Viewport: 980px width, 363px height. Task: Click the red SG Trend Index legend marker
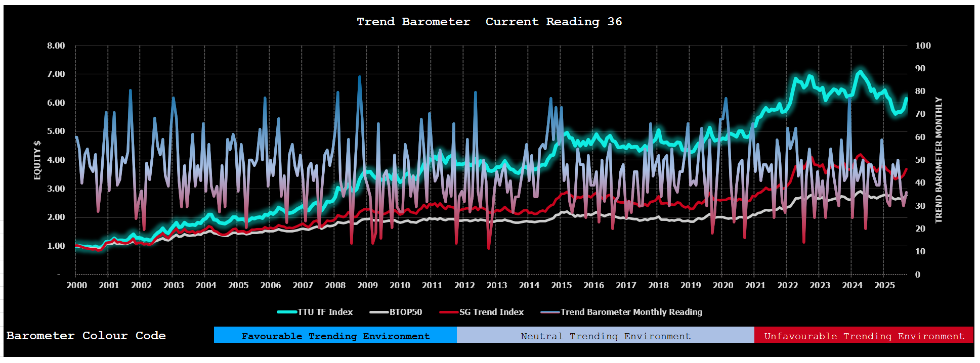click(x=449, y=312)
